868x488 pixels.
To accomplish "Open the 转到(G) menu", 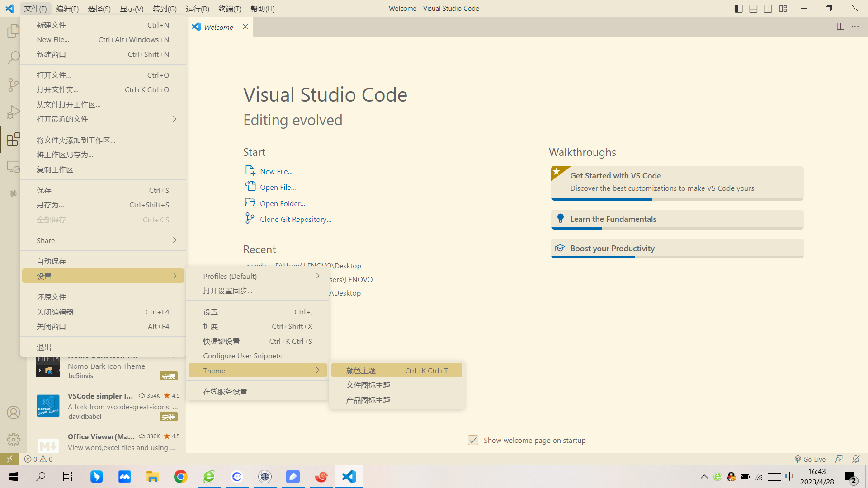I will (165, 9).
